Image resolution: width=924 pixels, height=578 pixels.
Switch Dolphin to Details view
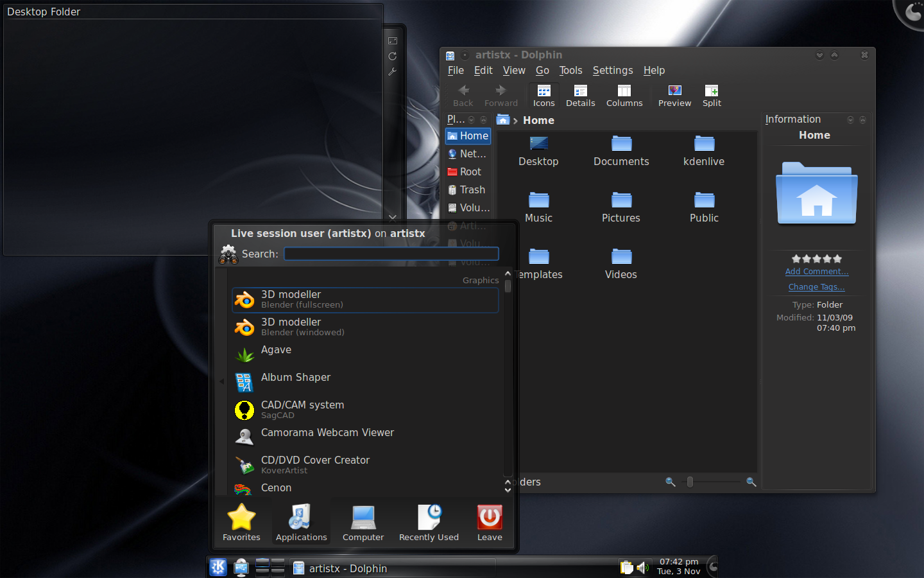pos(580,95)
